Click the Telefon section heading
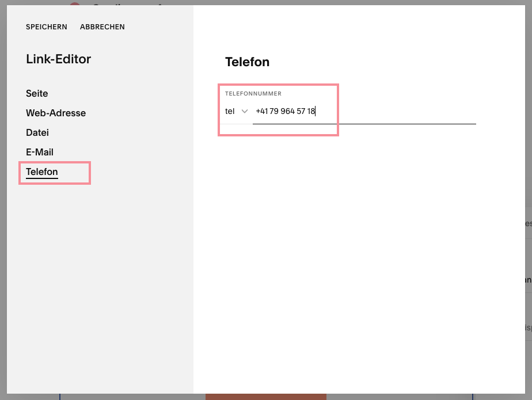 [x=247, y=62]
